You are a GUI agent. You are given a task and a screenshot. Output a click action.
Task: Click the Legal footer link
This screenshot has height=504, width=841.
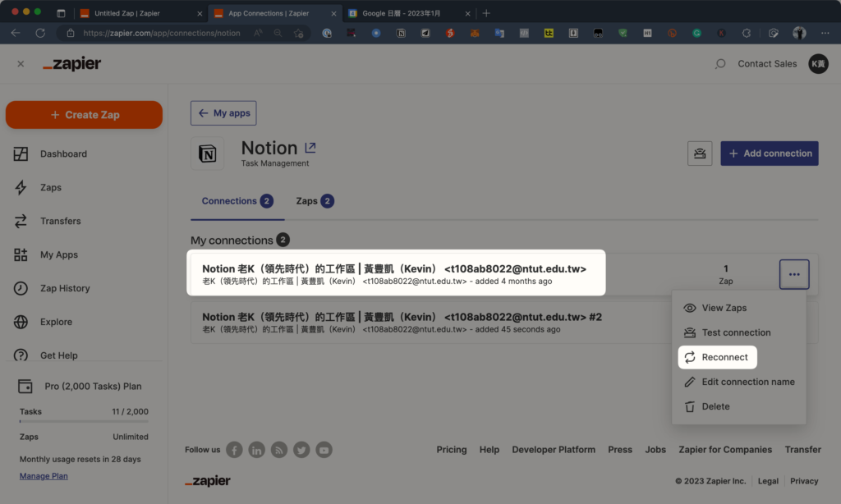(x=768, y=481)
